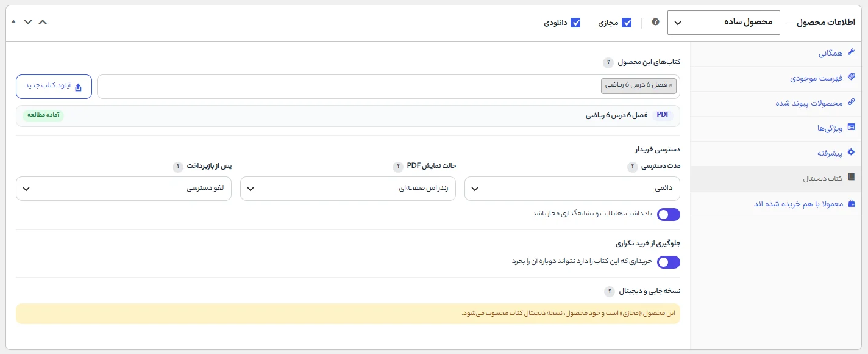
Task: Click the آماده مطالعه status badge
Action: (43, 115)
